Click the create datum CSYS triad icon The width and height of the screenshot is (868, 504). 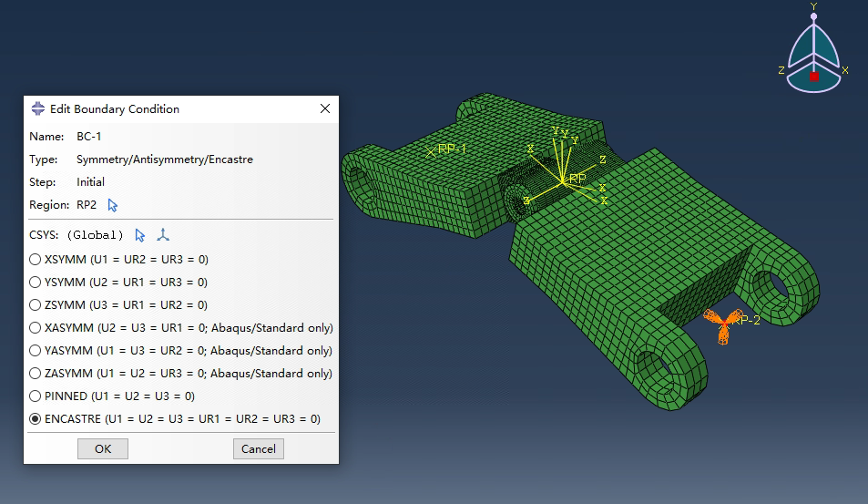click(163, 235)
